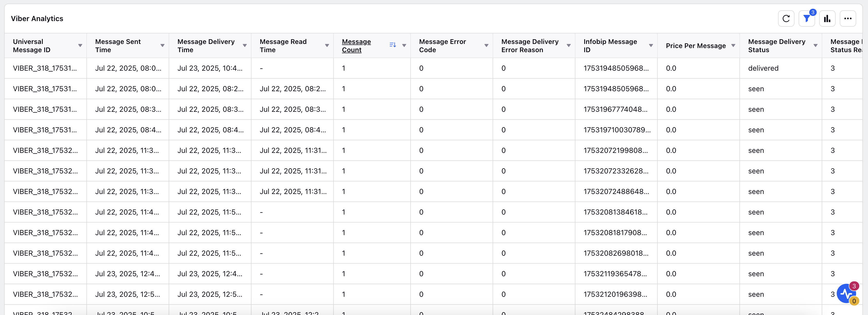
Task: Select Infobip ID '17532072332628...'
Action: [x=616, y=171]
